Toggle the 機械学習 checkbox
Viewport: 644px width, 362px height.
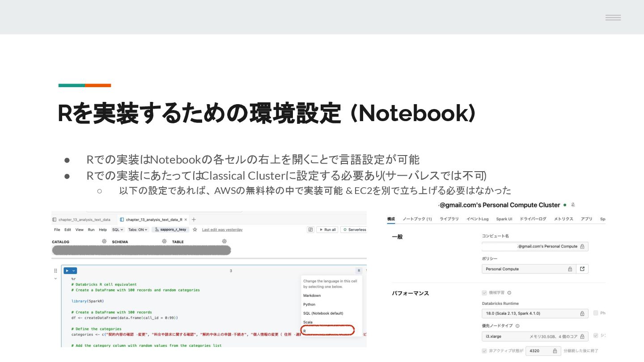tap(484, 293)
